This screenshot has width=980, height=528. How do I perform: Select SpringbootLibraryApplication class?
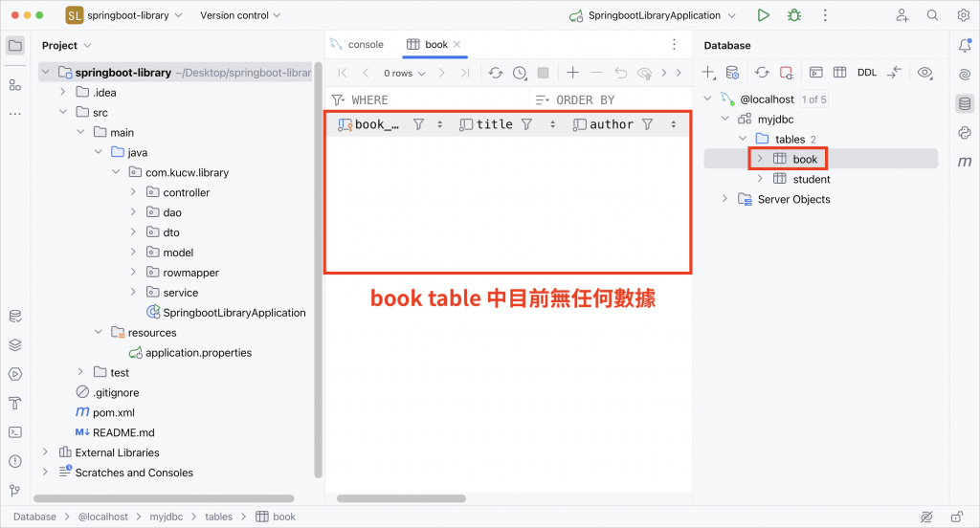coord(226,313)
